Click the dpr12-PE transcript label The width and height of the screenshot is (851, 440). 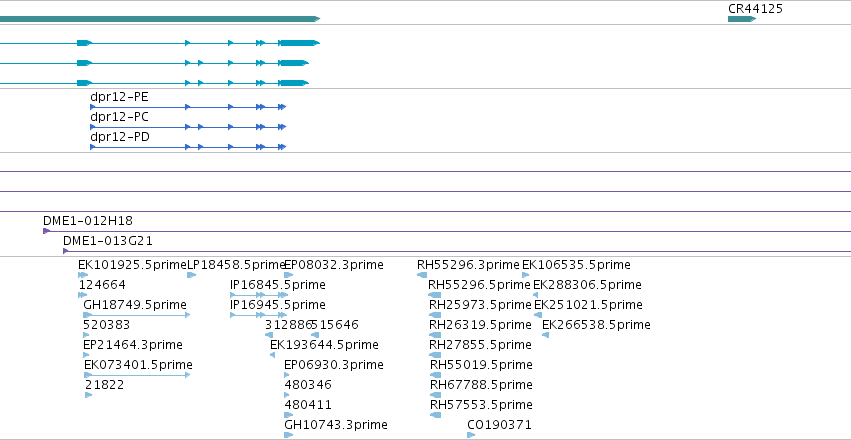pyautogui.click(x=119, y=97)
